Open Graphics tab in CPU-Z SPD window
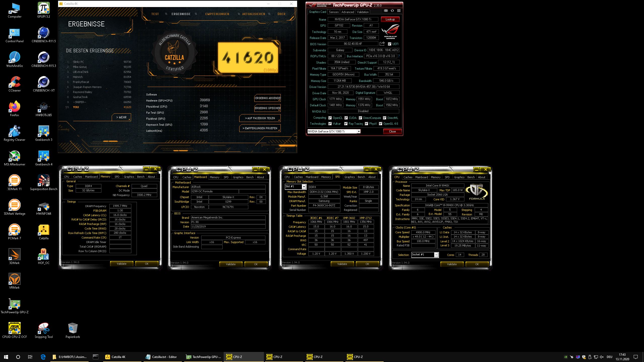 pyautogui.click(x=349, y=177)
